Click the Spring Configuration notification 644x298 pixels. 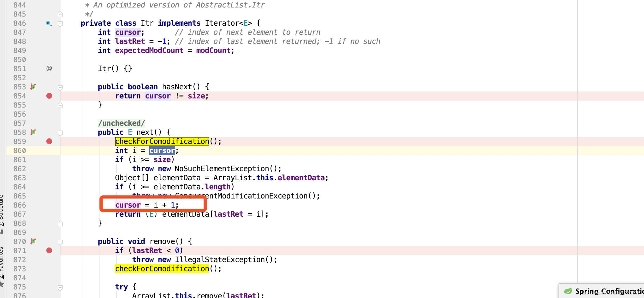[x=602, y=291]
